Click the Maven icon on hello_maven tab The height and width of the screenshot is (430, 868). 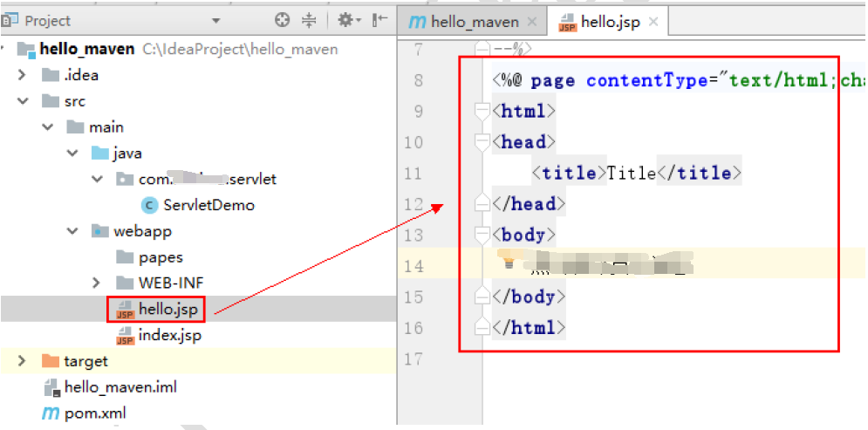point(417,22)
